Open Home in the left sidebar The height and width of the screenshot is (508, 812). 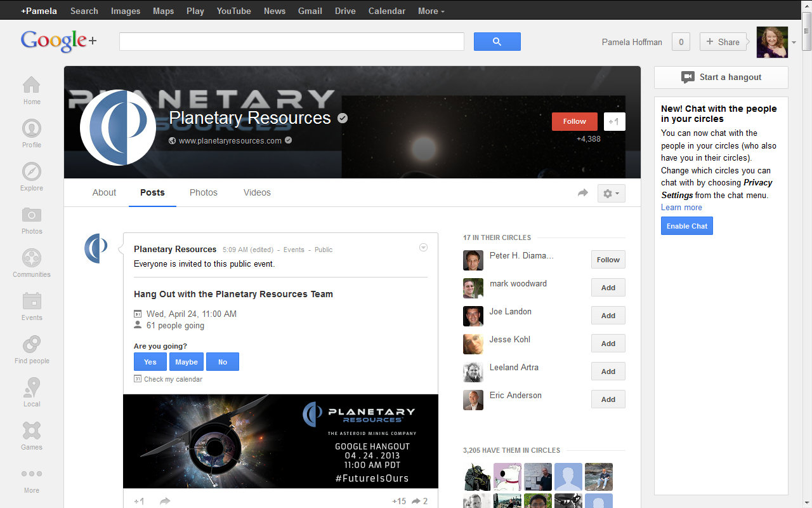pyautogui.click(x=32, y=91)
